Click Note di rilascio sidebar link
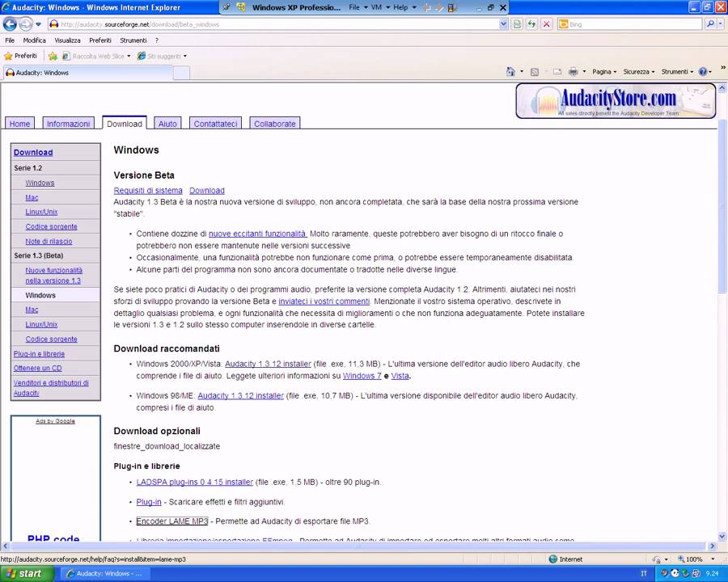This screenshot has width=728, height=582. tap(49, 242)
